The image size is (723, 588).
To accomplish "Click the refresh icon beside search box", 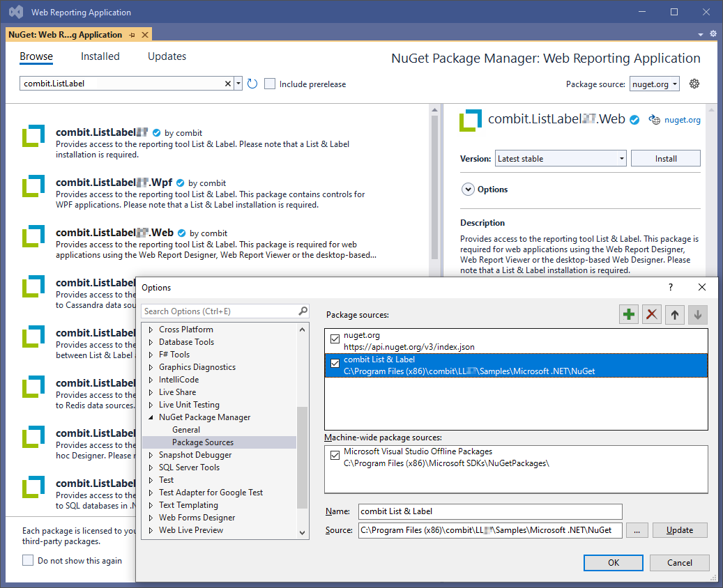I will point(252,84).
